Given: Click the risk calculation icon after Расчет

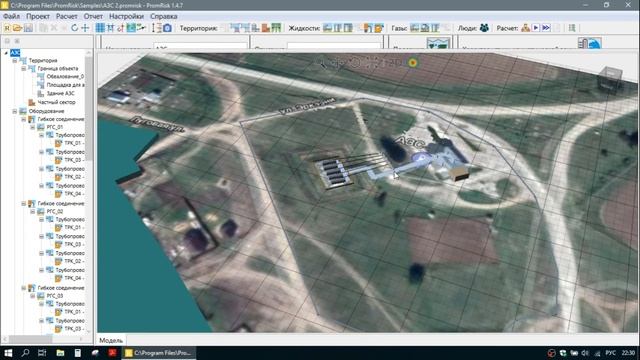Looking at the screenshot, I should (x=525, y=28).
